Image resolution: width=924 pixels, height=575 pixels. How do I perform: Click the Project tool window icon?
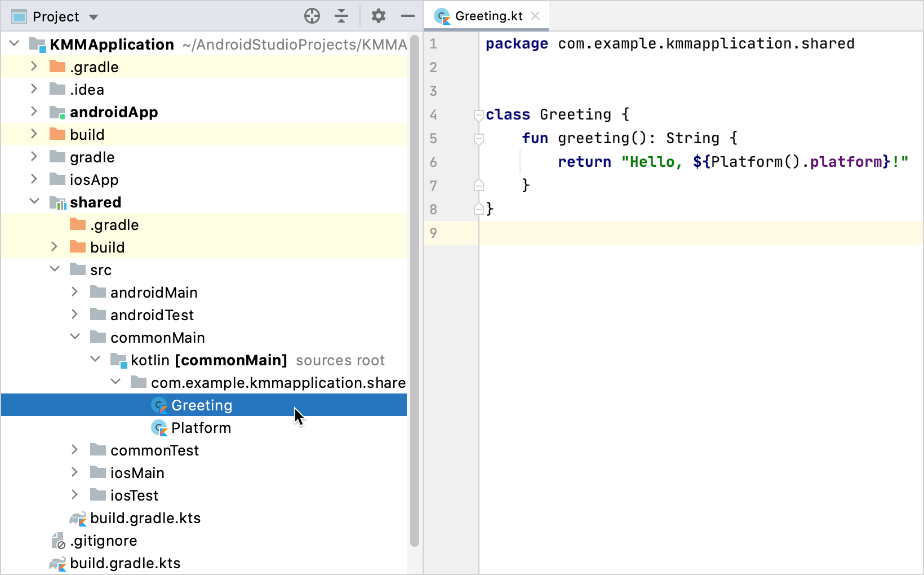tap(19, 17)
